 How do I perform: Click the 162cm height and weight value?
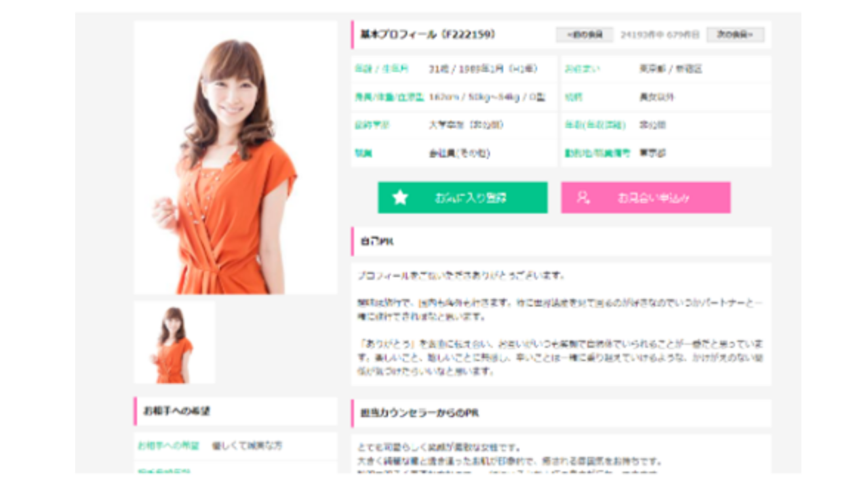pos(487,97)
